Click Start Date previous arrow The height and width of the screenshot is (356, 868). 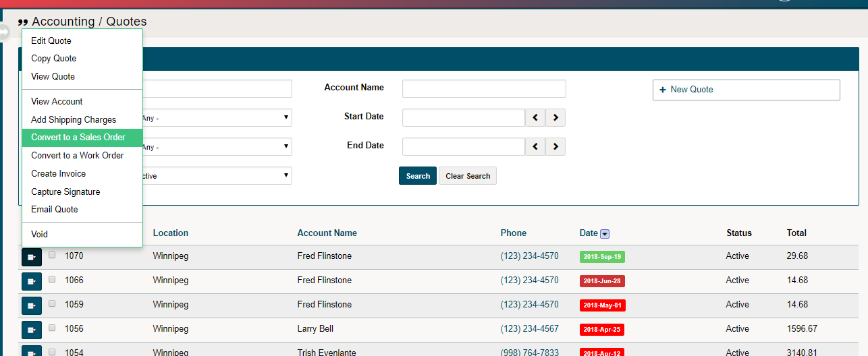535,117
